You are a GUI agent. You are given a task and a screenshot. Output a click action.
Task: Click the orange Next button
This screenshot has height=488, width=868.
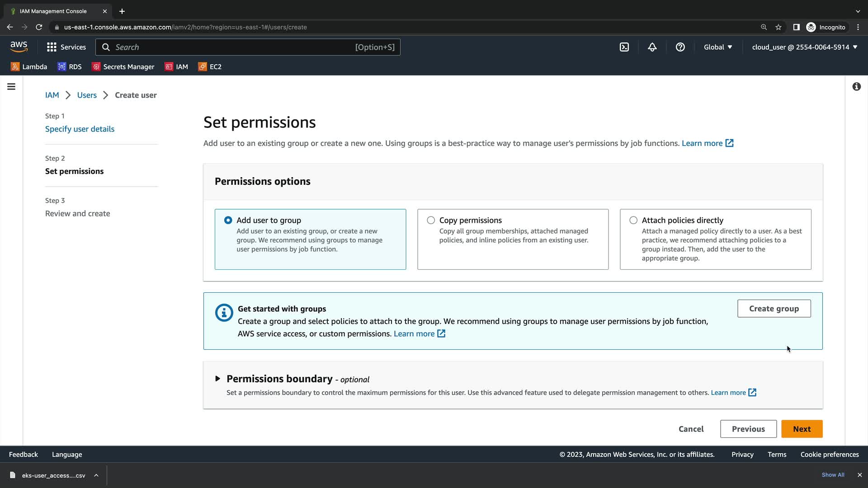(x=802, y=429)
